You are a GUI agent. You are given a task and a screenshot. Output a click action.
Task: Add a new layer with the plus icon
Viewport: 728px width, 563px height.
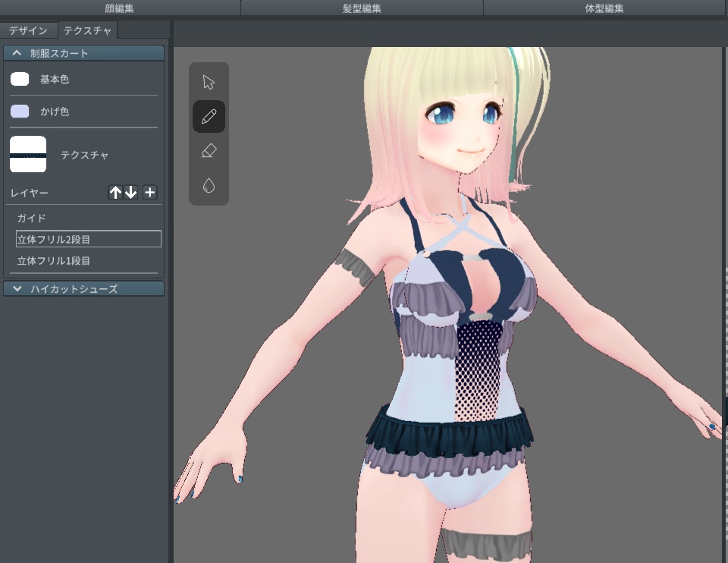[x=149, y=192]
